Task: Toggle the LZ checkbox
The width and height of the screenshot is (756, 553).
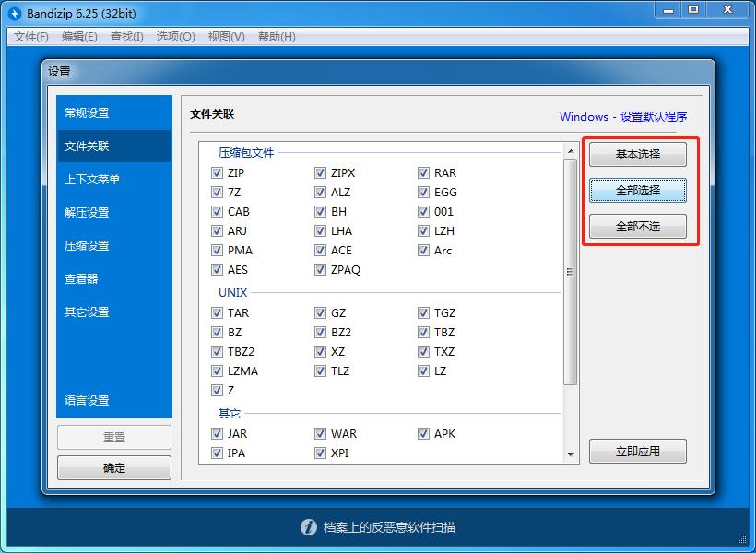Action: click(423, 371)
